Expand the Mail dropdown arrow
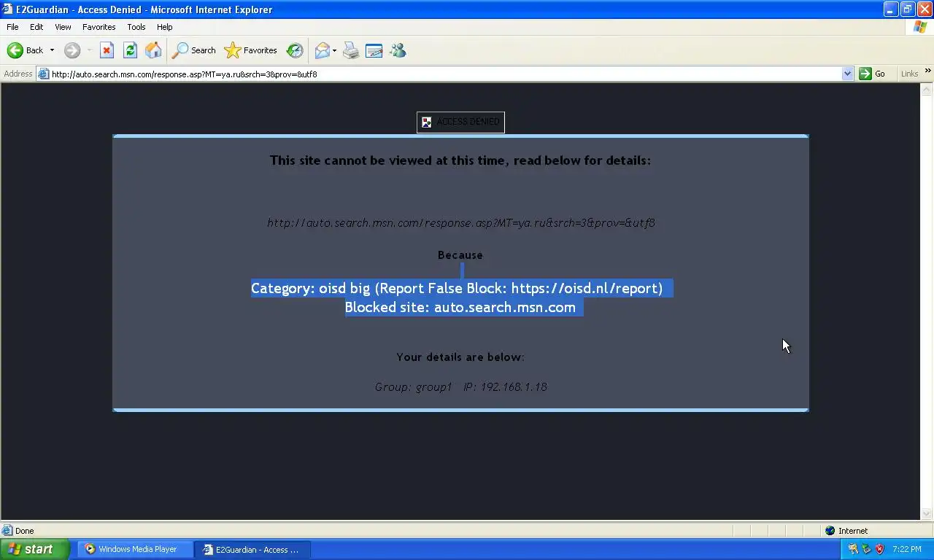Screen dimensions: 934x560 tap(334, 50)
